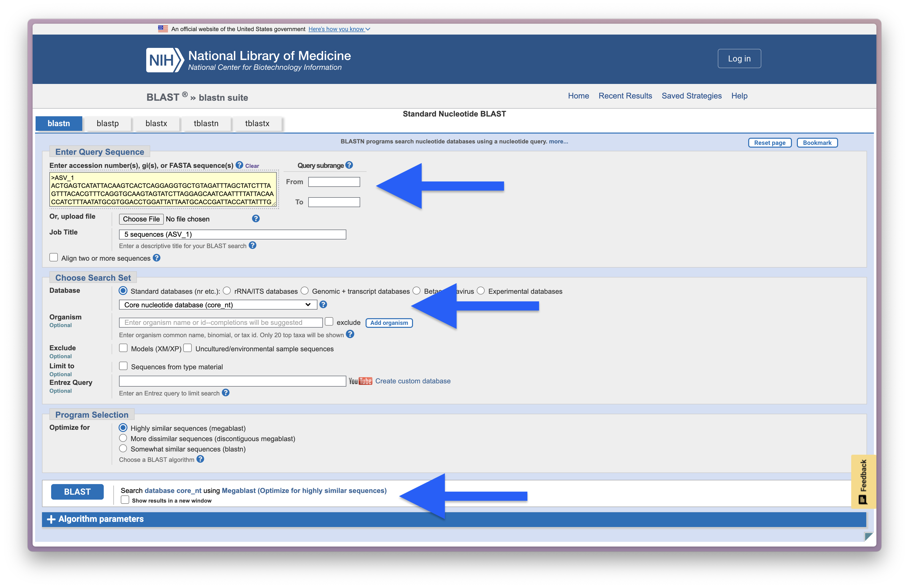Viewport: 909px width, 588px height.
Task: Open Help in BLAST navigation
Action: coord(739,96)
